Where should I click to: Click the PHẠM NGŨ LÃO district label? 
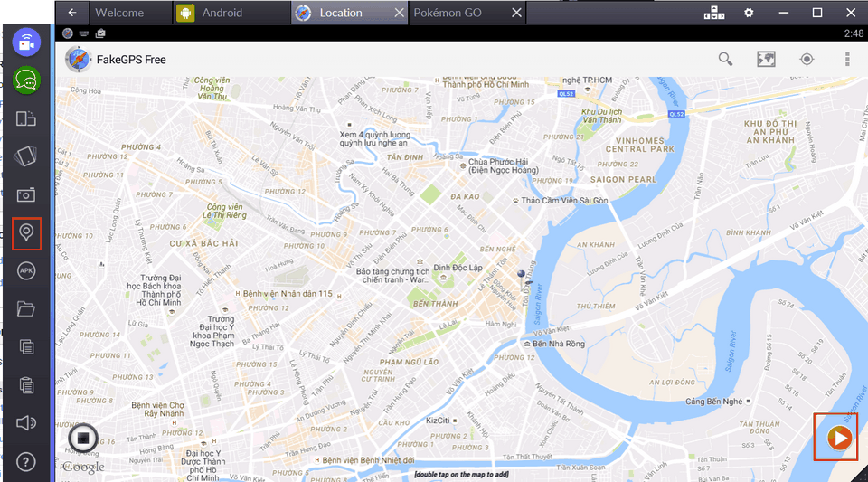click(x=409, y=362)
